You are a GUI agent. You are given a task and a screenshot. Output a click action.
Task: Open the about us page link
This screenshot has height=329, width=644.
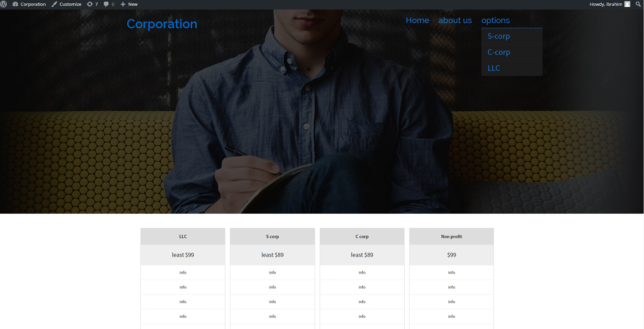click(x=455, y=20)
